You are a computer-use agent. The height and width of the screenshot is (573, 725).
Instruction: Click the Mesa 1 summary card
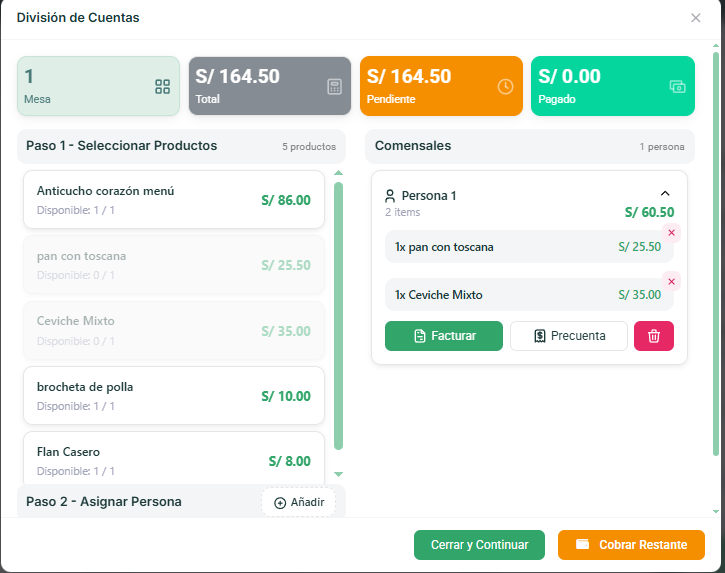(98, 86)
